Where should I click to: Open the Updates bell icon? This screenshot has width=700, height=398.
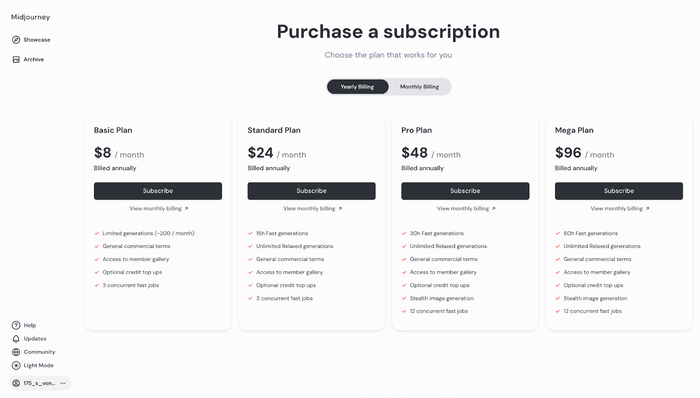pos(16,339)
